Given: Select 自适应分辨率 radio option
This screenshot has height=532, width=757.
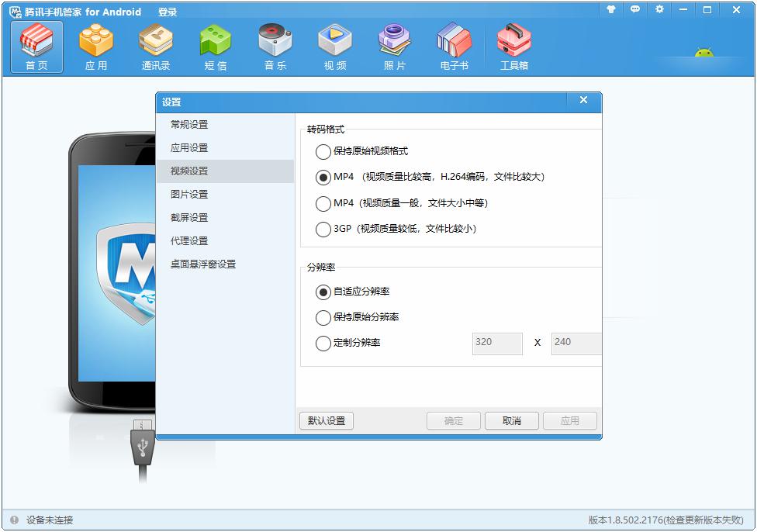Looking at the screenshot, I should tap(352, 292).
